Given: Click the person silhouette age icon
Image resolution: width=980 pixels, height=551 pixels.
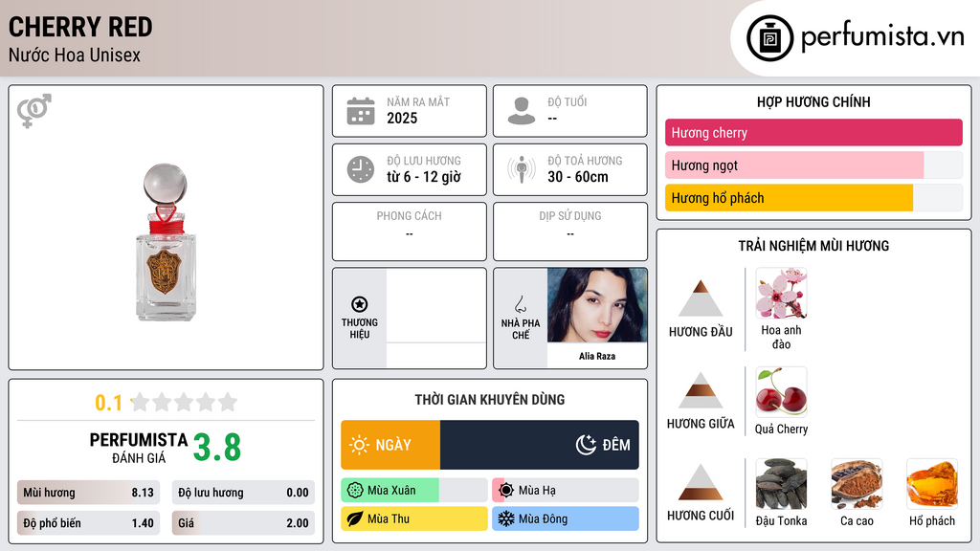Looking at the screenshot, I should (x=522, y=111).
